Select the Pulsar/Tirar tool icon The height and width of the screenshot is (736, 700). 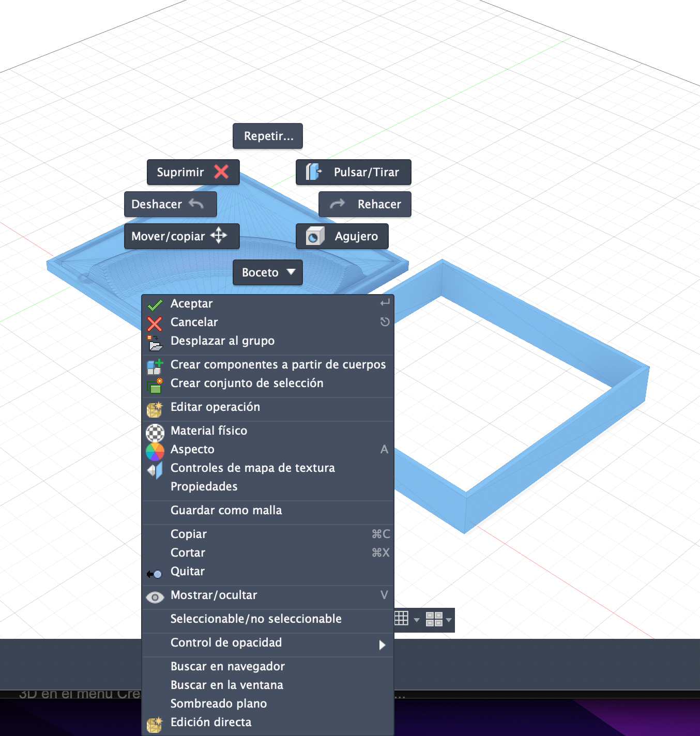(x=313, y=172)
